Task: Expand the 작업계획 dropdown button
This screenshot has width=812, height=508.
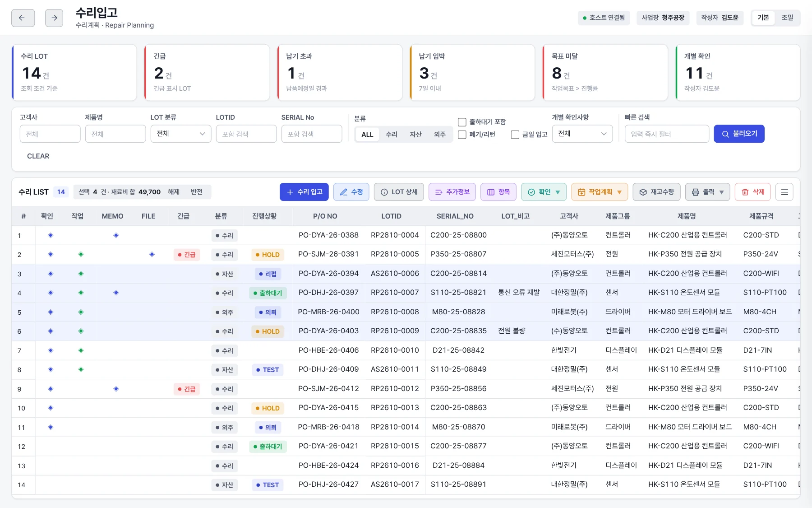Action: pos(600,192)
